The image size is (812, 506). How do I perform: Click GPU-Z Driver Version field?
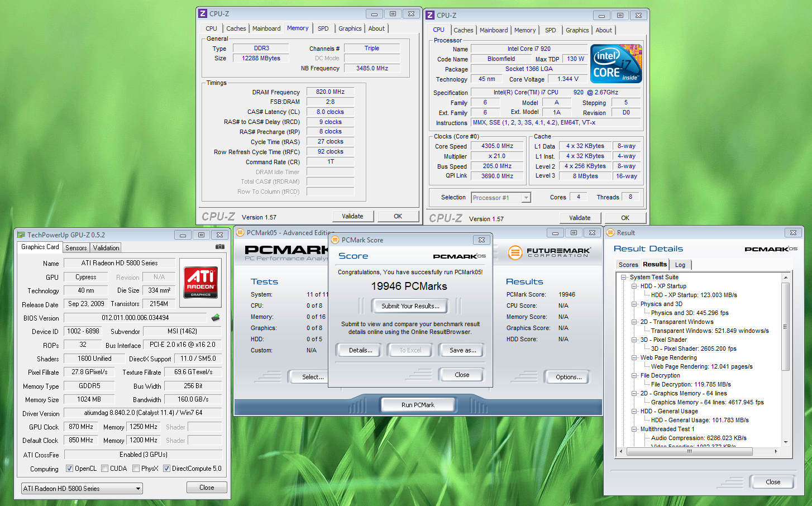pos(143,413)
